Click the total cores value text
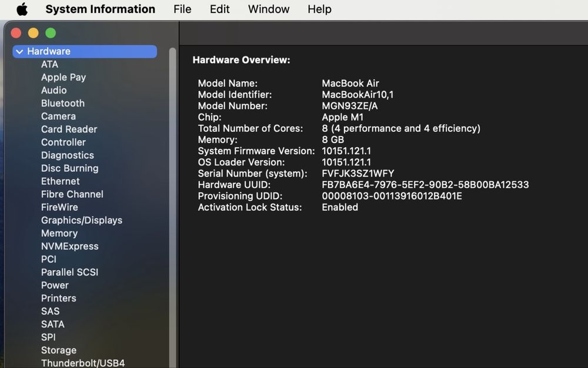Viewport: 588px width, 368px height. tap(401, 128)
